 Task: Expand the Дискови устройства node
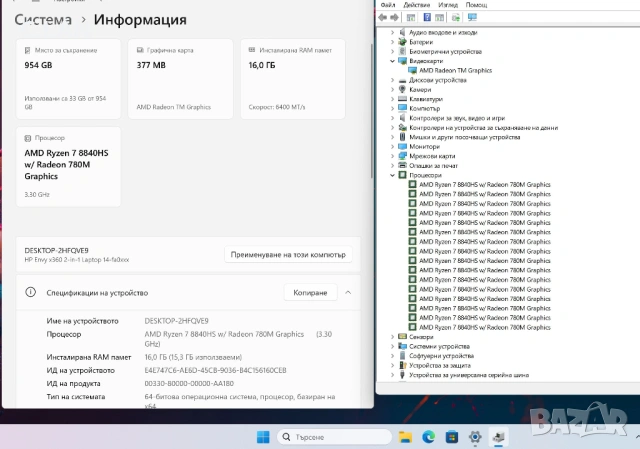(x=392, y=80)
